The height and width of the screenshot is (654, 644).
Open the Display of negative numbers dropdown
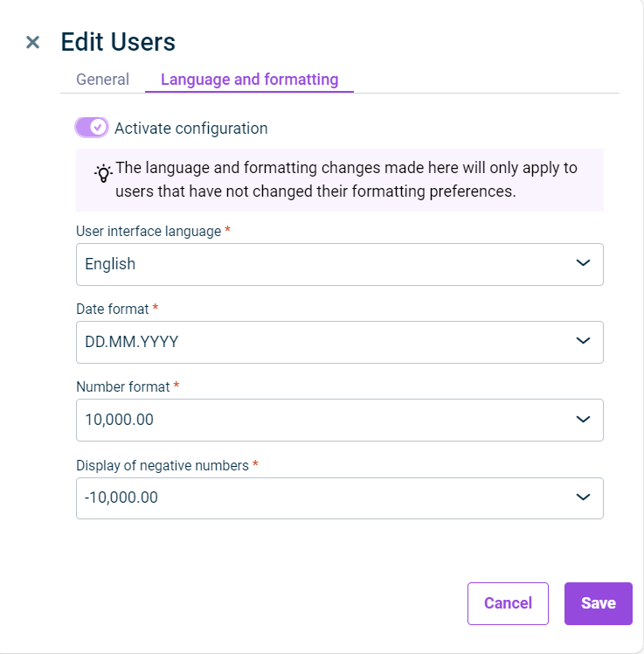pyautogui.click(x=340, y=498)
